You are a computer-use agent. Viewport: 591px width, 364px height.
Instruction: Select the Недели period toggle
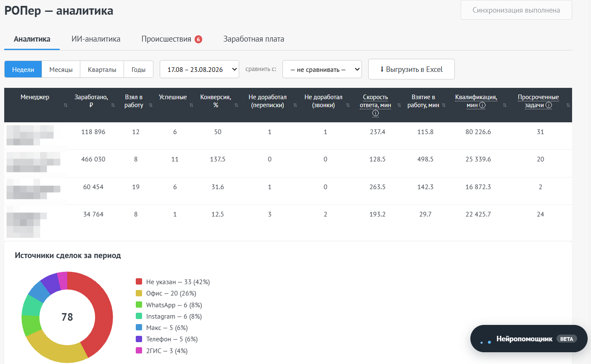23,69
